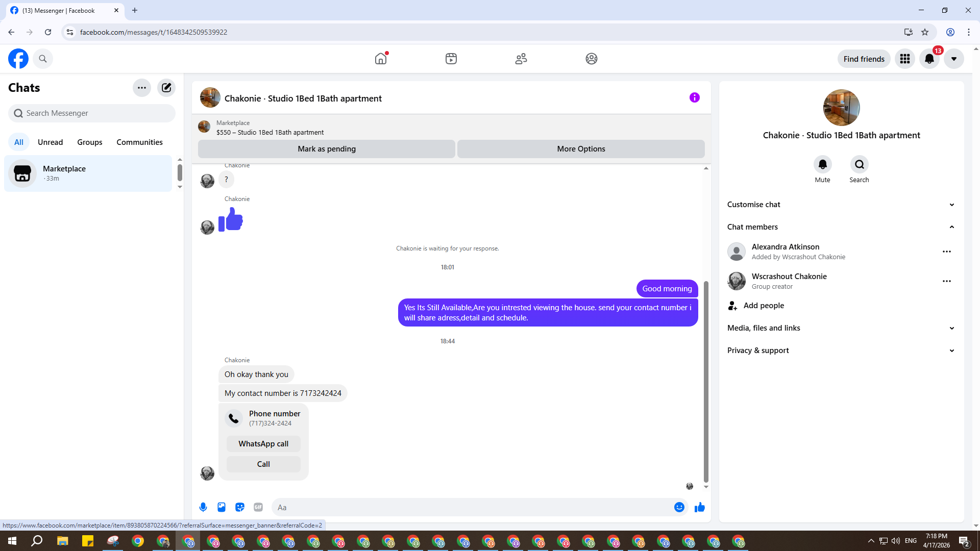
Task: Mute this conversation
Action: click(x=822, y=165)
